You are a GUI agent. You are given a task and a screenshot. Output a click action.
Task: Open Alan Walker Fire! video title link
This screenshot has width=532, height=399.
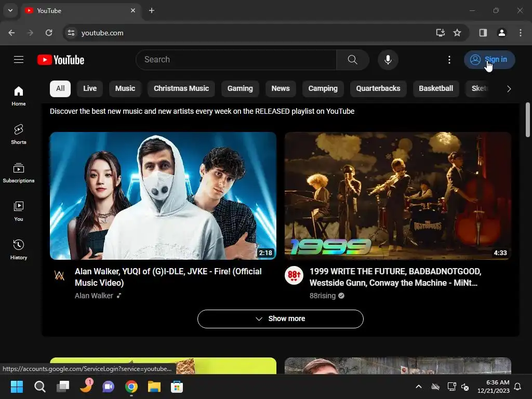tap(168, 277)
